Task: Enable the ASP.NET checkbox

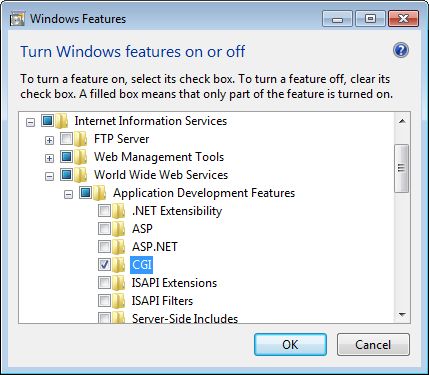Action: pyautogui.click(x=104, y=247)
